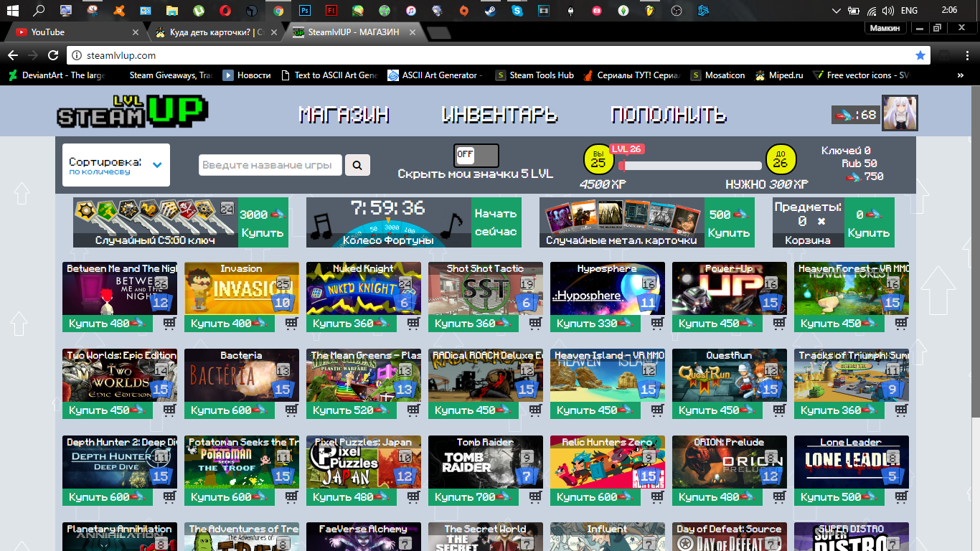
Task: Open the user profile avatar
Action: tap(900, 113)
